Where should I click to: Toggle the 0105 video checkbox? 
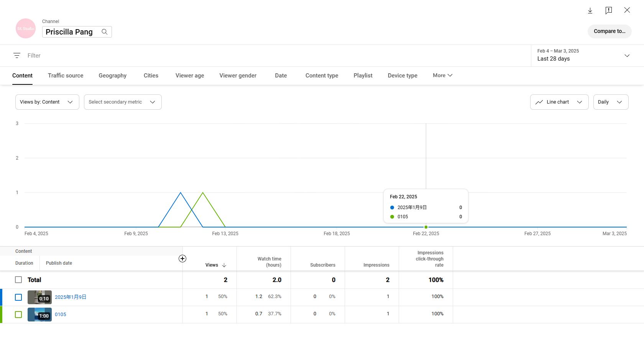pyautogui.click(x=18, y=315)
